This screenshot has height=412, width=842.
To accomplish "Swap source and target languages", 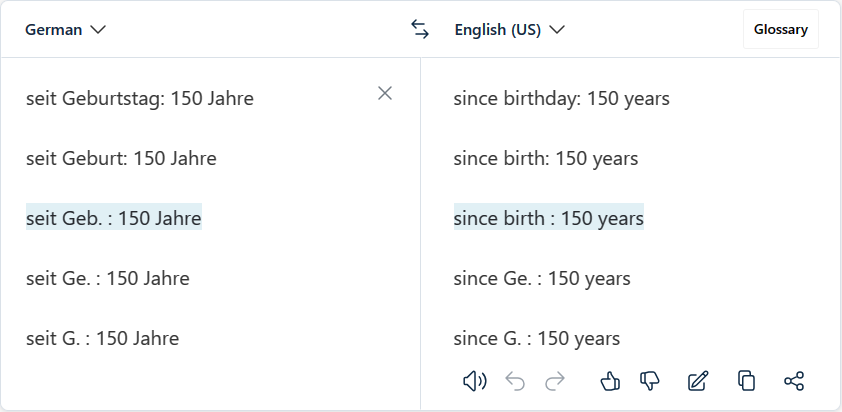I will click(420, 30).
